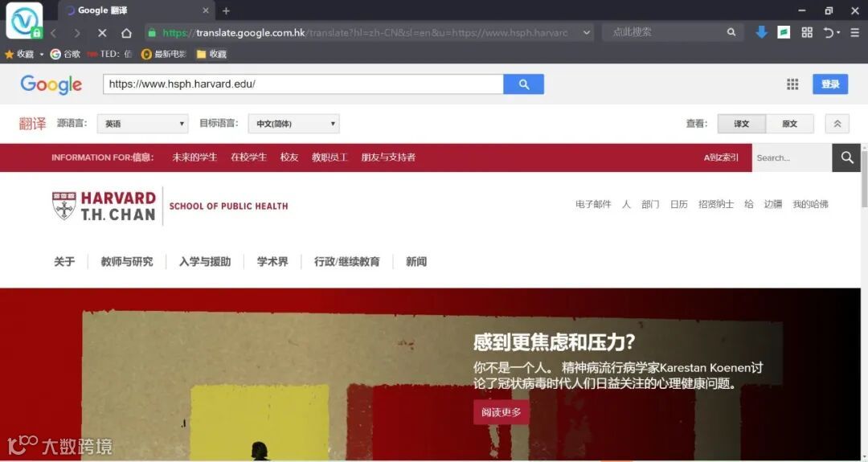Open the 部门 link
Viewport: 868px width, 462px height.
[650, 204]
